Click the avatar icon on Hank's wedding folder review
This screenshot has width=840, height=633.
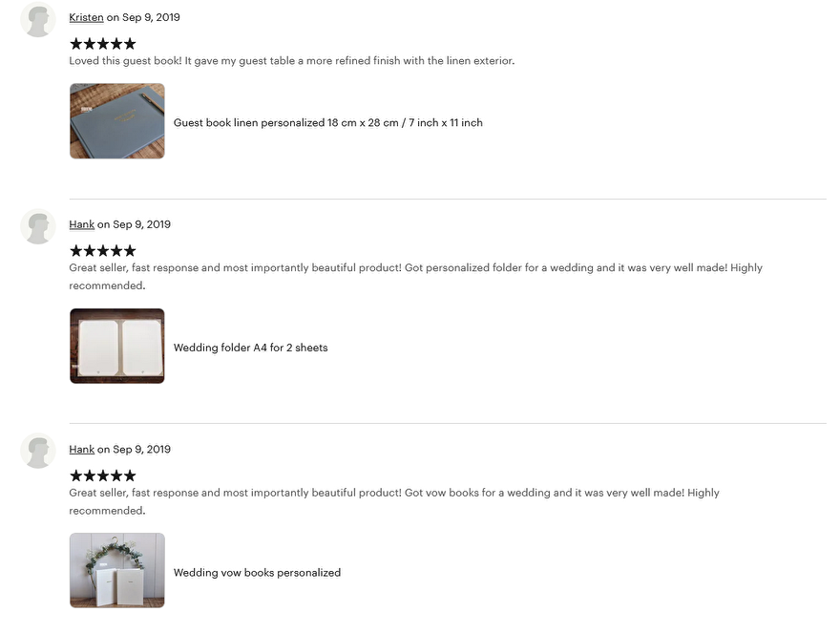tap(38, 226)
